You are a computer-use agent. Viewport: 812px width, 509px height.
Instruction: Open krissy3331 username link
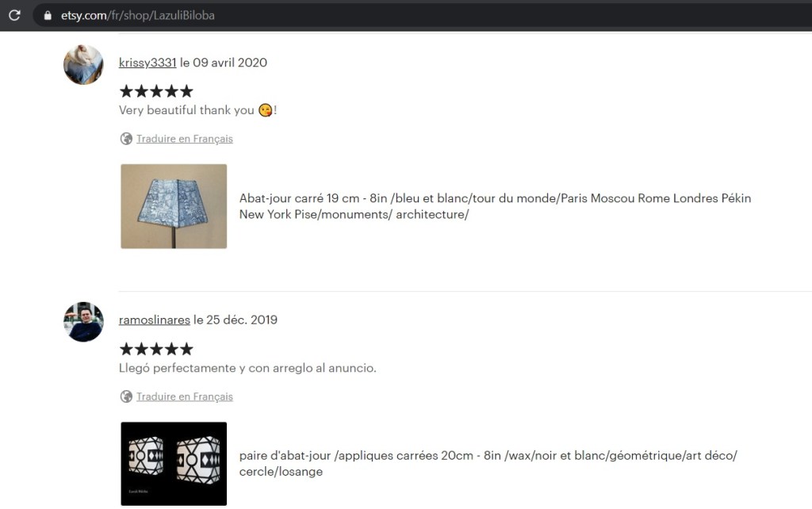pos(147,63)
